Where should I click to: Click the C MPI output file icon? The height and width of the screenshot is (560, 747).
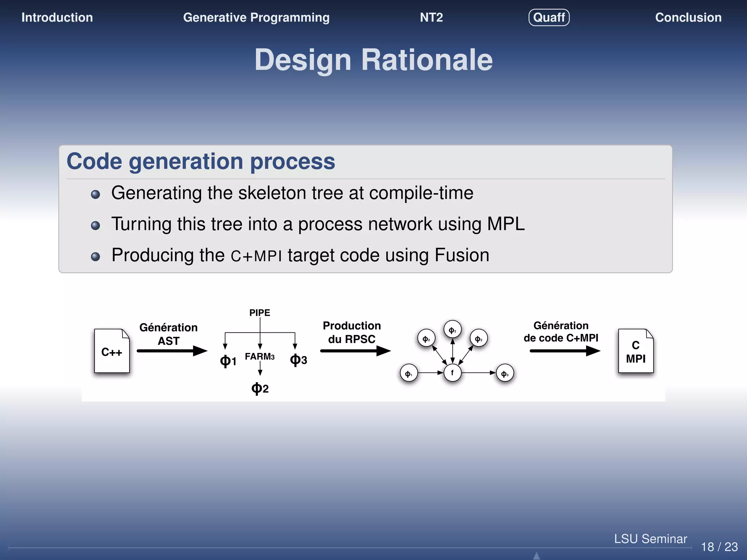coord(636,351)
